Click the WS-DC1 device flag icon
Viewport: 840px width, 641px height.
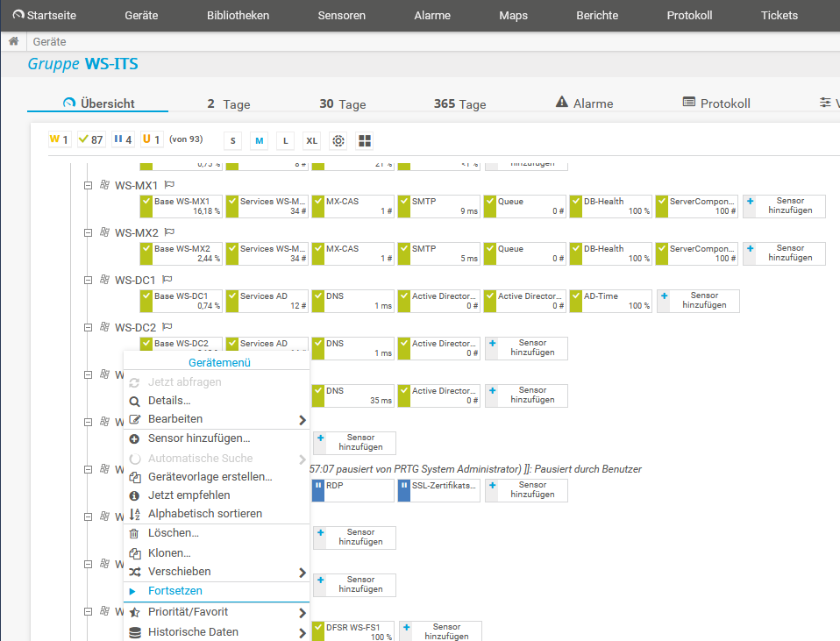click(167, 279)
